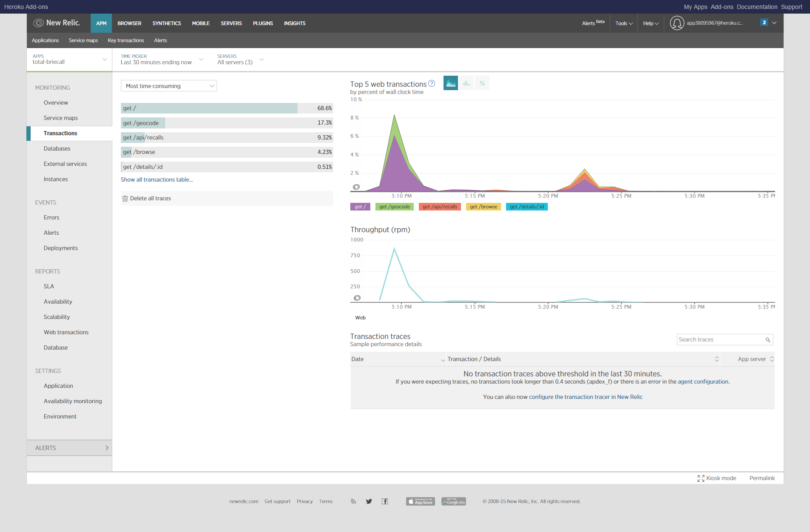This screenshot has height=532, width=810.
Task: Expand the account menu chevron
Action: point(774,23)
